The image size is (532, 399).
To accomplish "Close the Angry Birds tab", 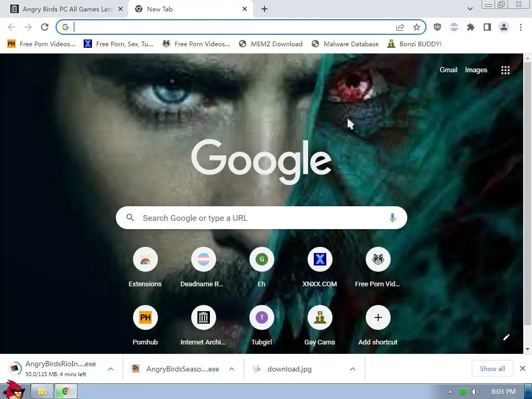I will click(x=121, y=9).
